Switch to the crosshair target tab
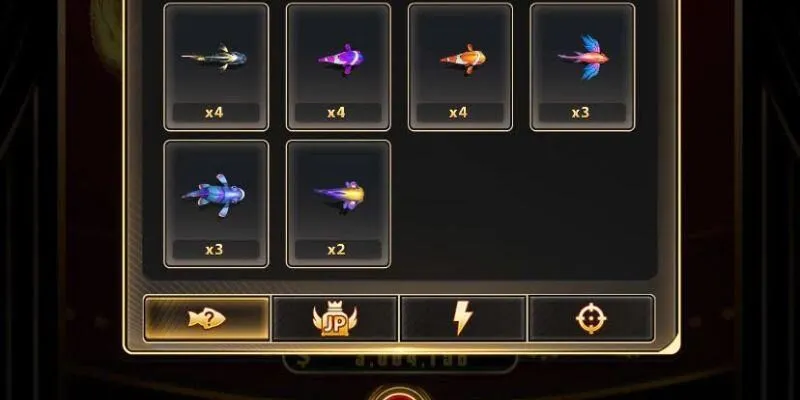Screen dimensions: 800x400 pyautogui.click(x=591, y=318)
